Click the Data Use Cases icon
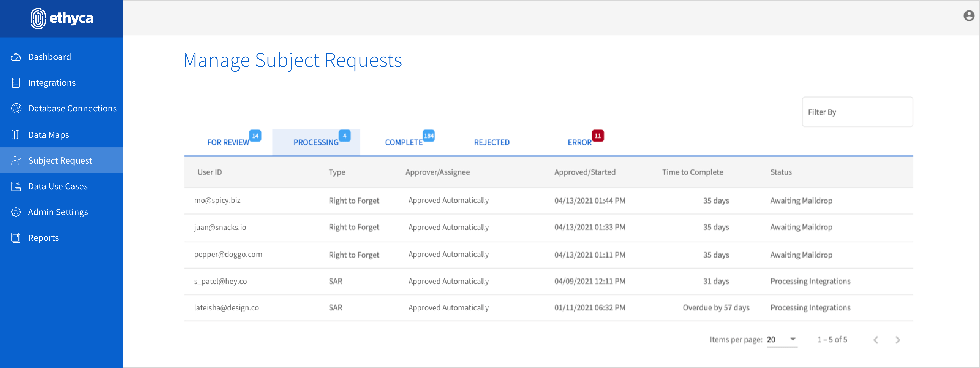 (16, 186)
